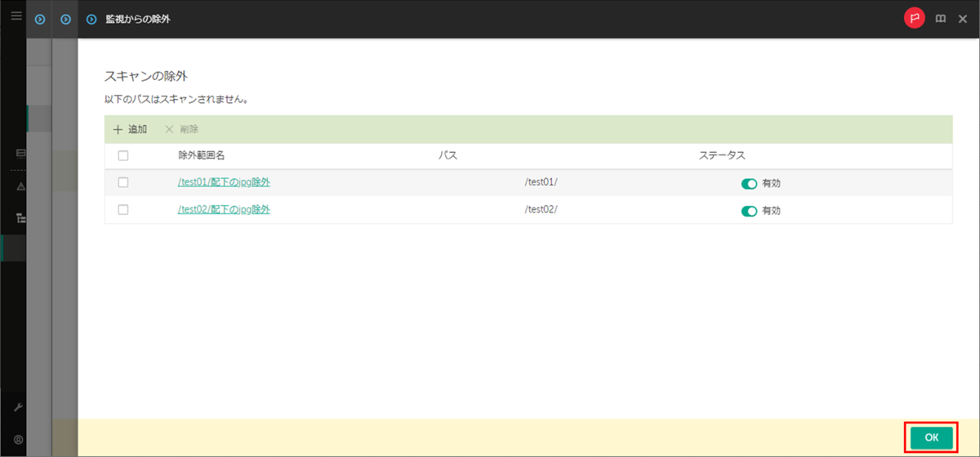
Task: Close the 監視からの除外 panel
Action: (962, 19)
